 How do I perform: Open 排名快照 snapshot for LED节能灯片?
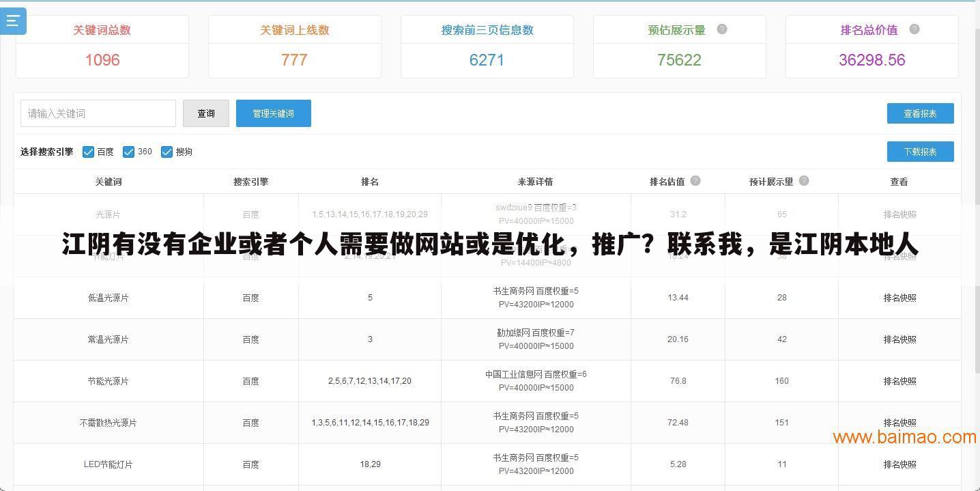pos(899,464)
